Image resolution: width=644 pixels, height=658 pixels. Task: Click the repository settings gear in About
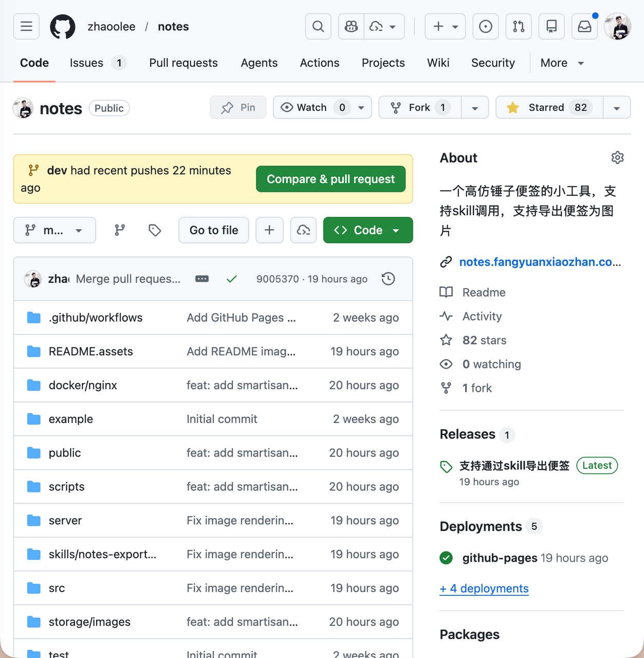point(617,158)
